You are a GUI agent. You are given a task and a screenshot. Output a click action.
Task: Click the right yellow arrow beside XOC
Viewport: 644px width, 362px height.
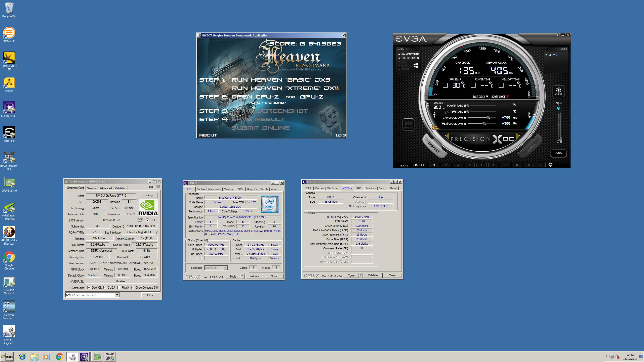click(518, 136)
